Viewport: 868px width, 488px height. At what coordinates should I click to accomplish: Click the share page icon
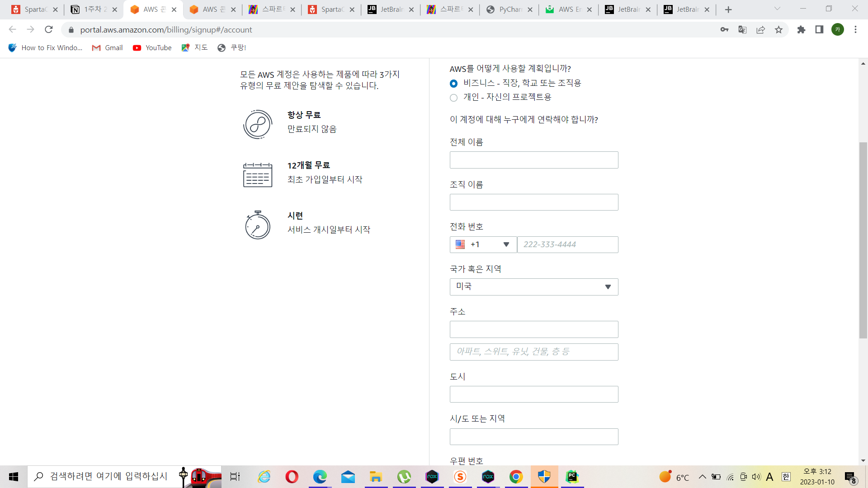(760, 29)
